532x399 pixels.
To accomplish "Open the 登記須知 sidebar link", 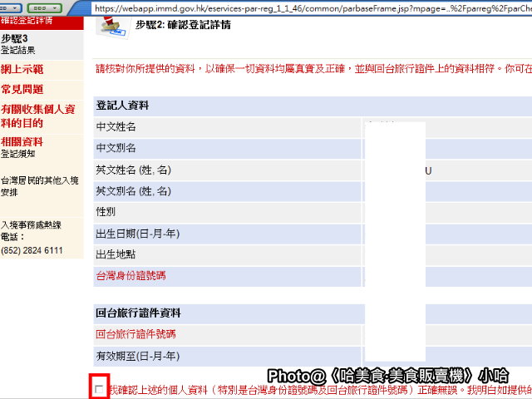I will pyautogui.click(x=17, y=154).
